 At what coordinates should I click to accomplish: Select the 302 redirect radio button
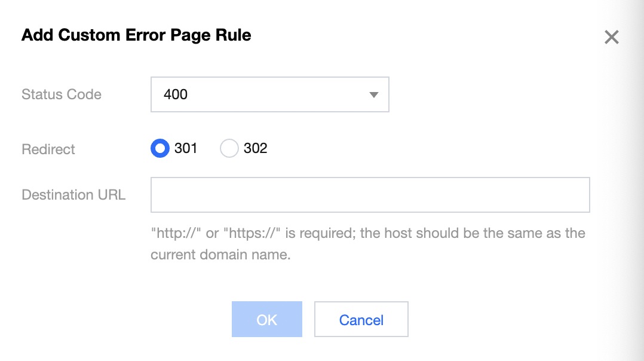coord(229,148)
